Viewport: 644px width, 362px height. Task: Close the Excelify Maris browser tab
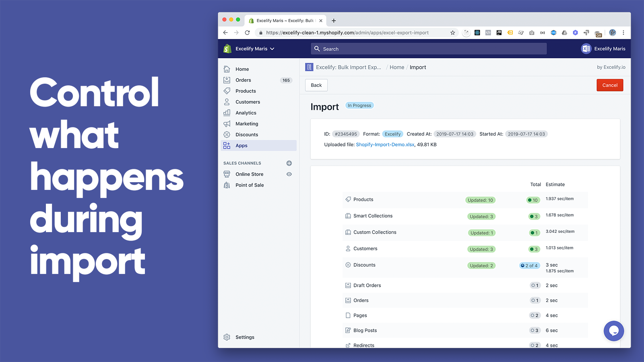(321, 21)
